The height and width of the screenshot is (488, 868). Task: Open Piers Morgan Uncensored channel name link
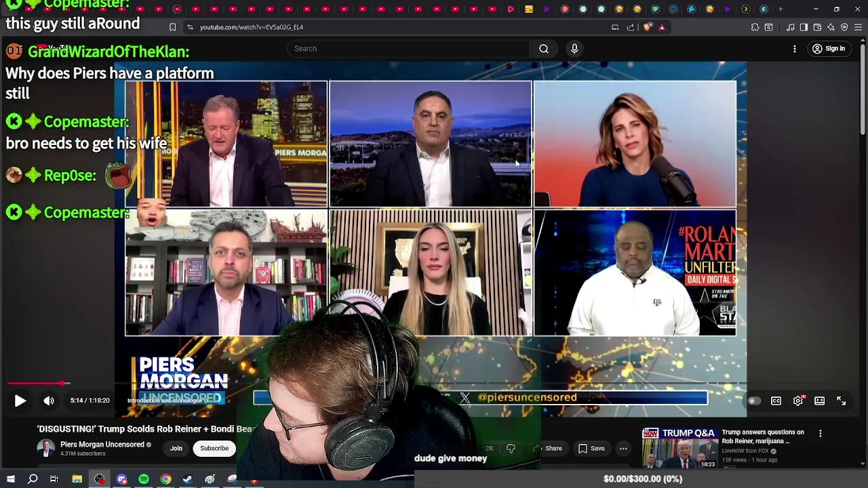(102, 445)
